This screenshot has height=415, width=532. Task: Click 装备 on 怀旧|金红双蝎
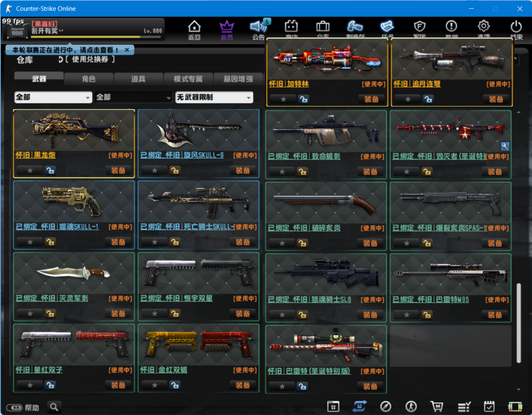tap(243, 385)
